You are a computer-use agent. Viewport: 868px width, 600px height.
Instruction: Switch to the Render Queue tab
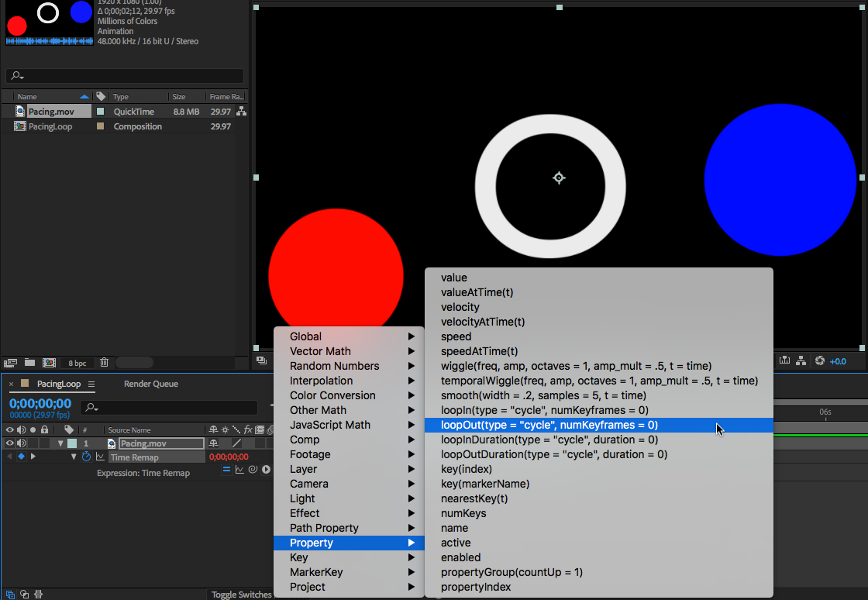[150, 384]
